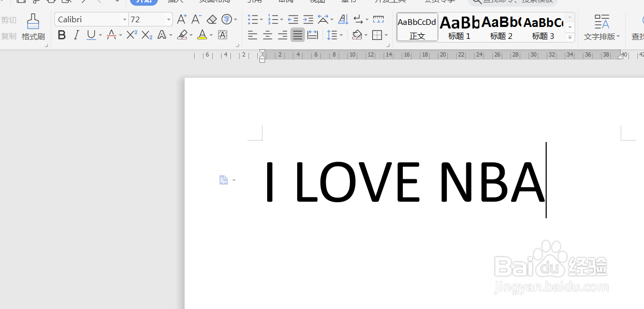644x309 pixels.
Task: Underline the text with U button
Action: click(x=91, y=35)
